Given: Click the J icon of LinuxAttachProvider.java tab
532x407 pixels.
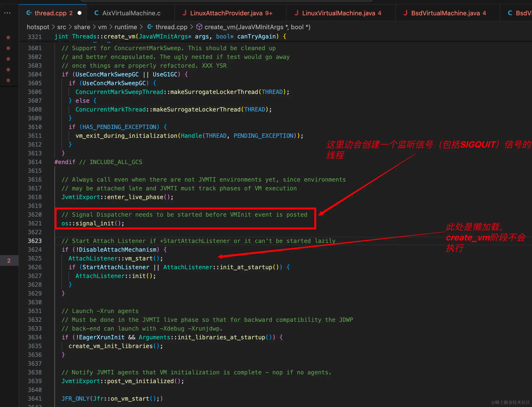Looking at the screenshot, I should (185, 13).
